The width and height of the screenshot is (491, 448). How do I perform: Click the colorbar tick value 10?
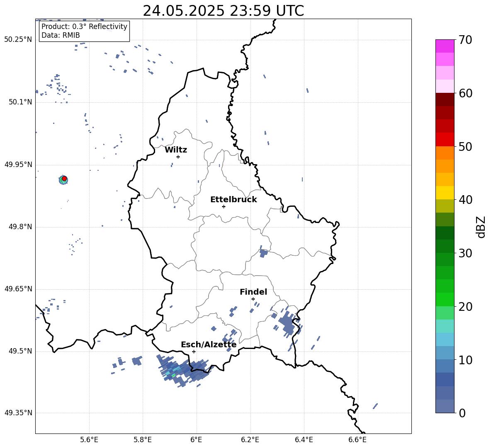(x=465, y=360)
